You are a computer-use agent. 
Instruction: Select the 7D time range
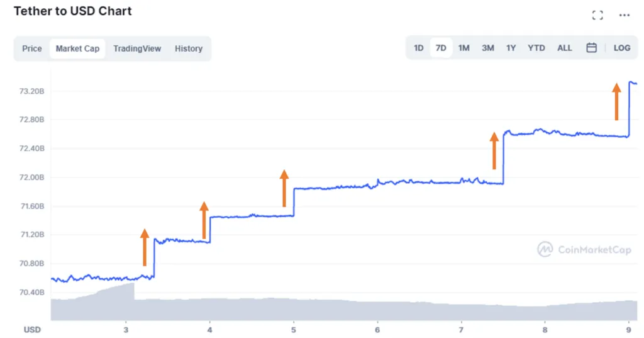point(441,48)
